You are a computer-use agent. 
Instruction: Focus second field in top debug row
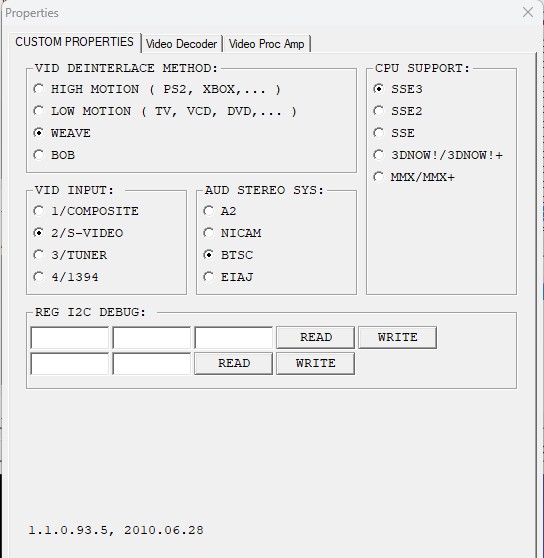(152, 337)
